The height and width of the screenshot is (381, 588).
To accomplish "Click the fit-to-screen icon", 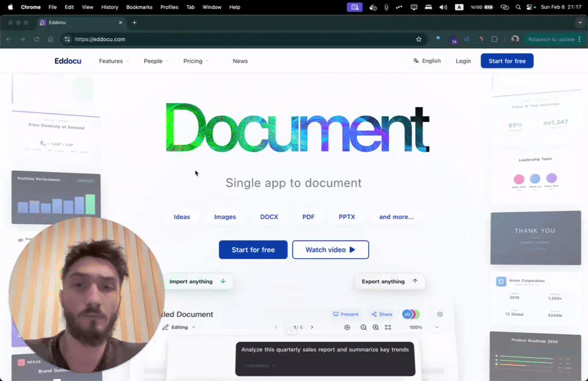I will 388,327.
